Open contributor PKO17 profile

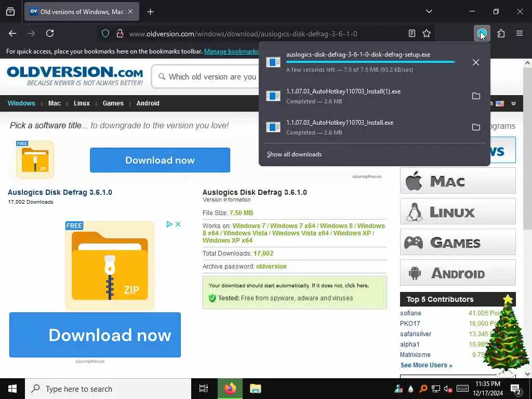[410, 324]
